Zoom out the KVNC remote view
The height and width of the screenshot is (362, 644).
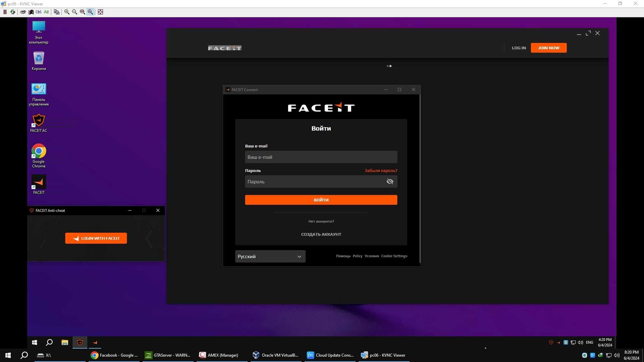[x=74, y=12]
